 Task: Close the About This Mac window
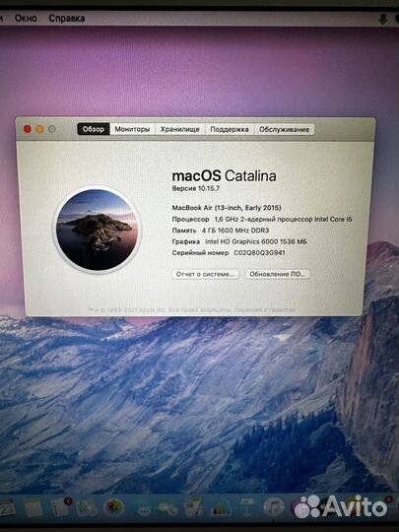click(28, 129)
